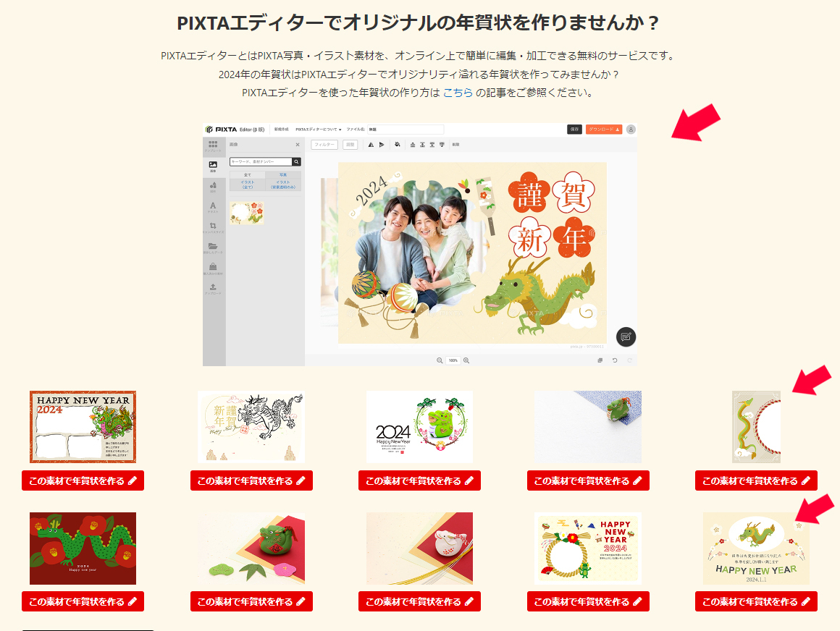Click the PIXTA Editor logo
The width and height of the screenshot is (840, 631).
(x=235, y=130)
